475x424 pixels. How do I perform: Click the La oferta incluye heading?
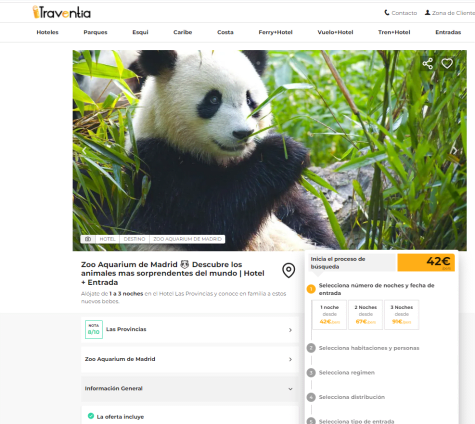pos(120,417)
